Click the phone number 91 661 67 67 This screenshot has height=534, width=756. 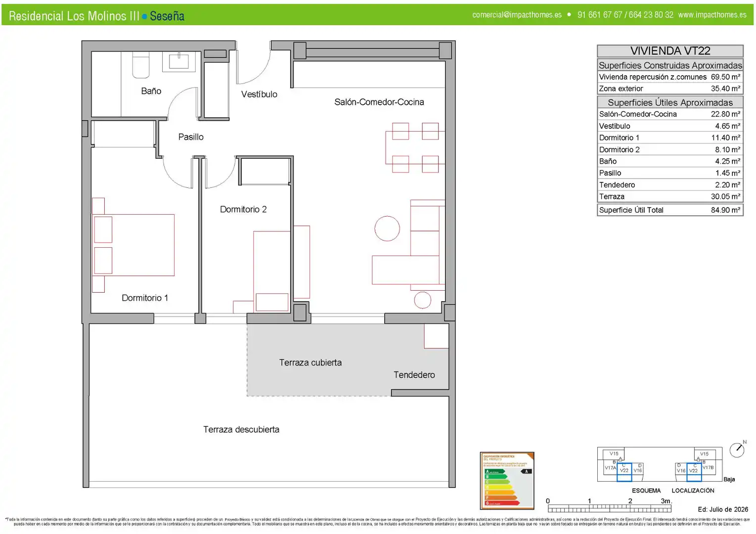[x=600, y=15]
